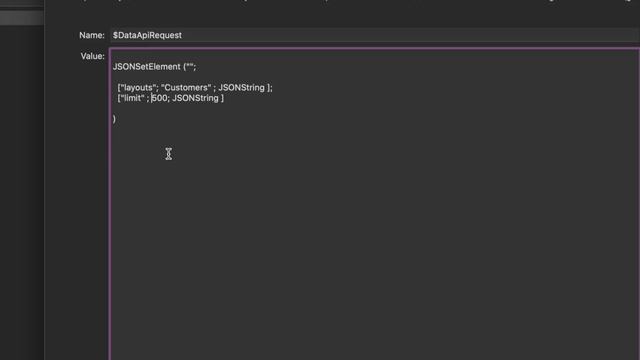Click JSONString on the layouts line
This screenshot has height=360, width=640.
click(242, 87)
